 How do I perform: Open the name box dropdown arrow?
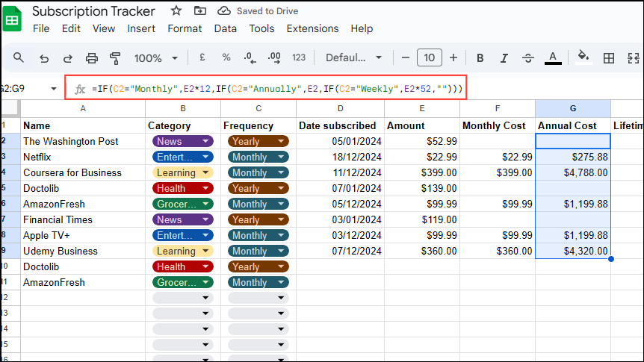[53, 89]
